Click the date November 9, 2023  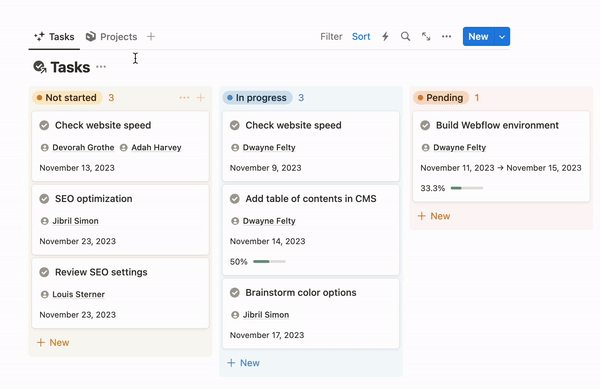click(x=266, y=168)
